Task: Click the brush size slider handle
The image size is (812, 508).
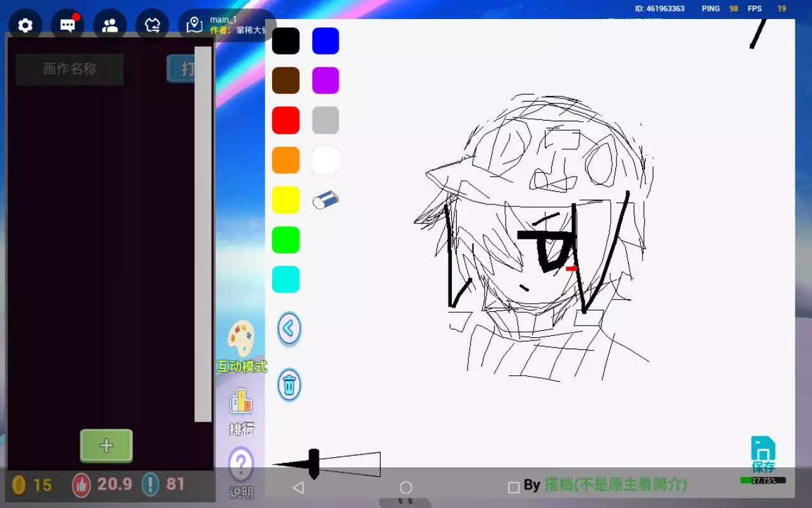Action: (x=313, y=464)
